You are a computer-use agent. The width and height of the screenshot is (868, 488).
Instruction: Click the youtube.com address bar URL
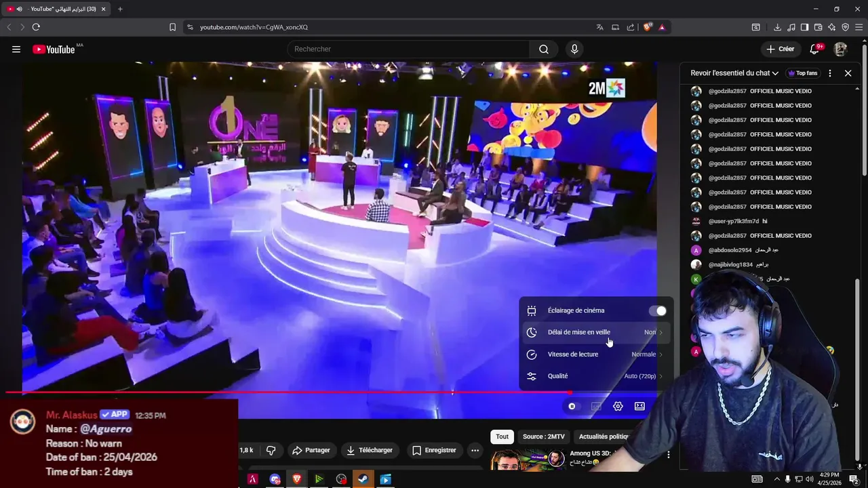[x=254, y=27]
